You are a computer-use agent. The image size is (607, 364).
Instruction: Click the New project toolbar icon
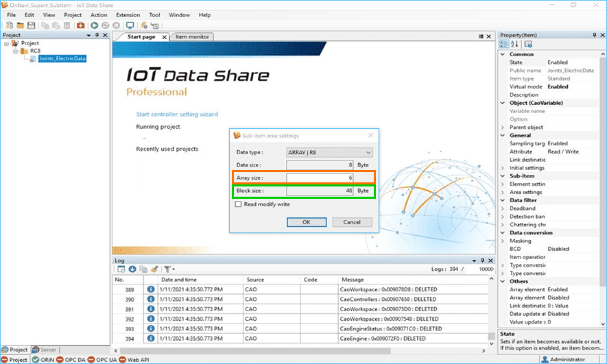10,25
